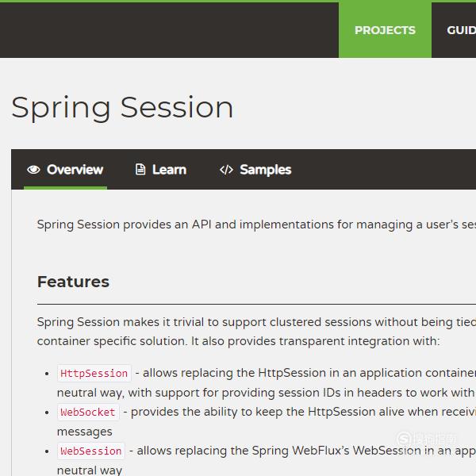Switch to the Samples tab
The width and height of the screenshot is (476, 476).
255,170
